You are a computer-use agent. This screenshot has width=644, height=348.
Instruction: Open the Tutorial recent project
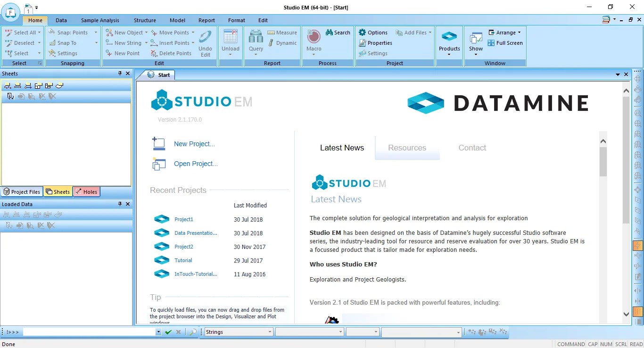click(x=183, y=260)
